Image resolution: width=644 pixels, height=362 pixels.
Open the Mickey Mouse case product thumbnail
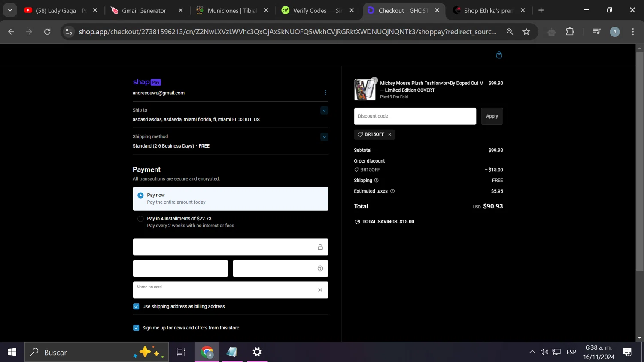365,90
